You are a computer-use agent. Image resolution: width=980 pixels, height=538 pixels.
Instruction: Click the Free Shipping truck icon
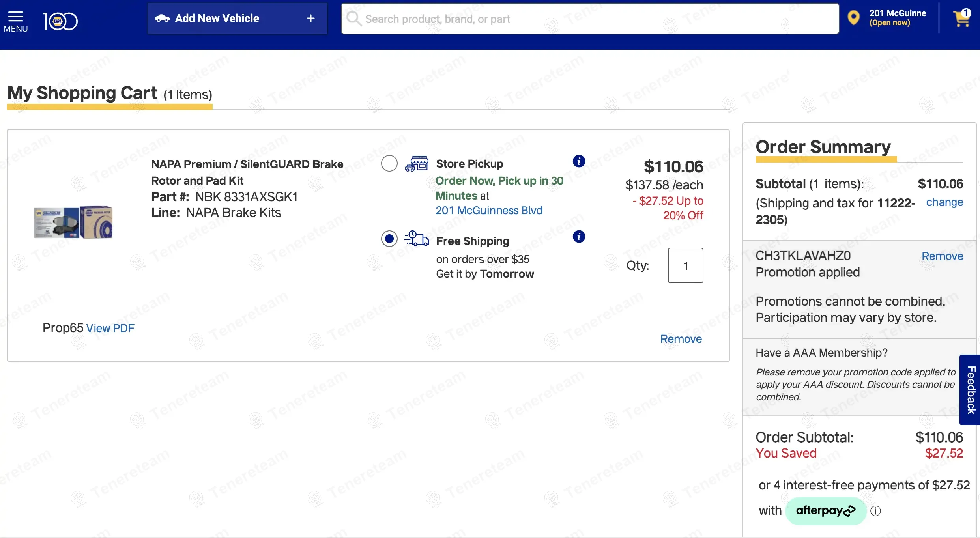(417, 239)
